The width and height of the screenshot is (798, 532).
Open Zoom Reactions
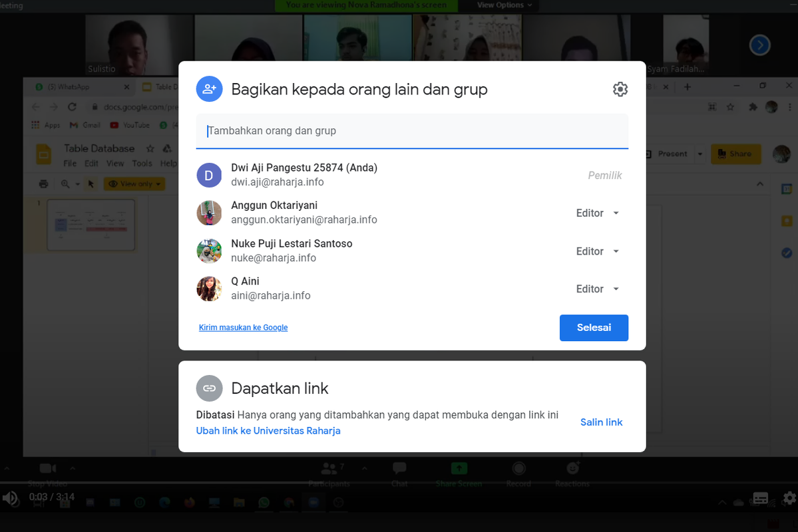(x=572, y=475)
